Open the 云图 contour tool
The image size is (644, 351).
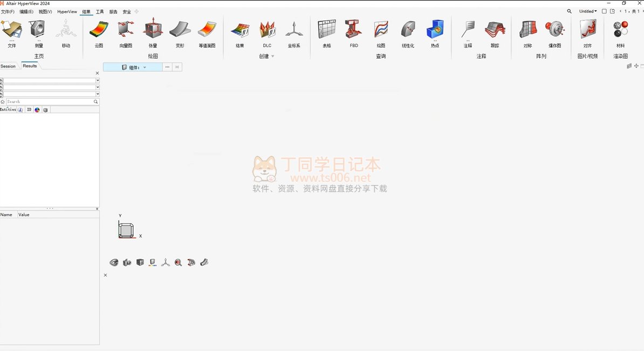(x=99, y=33)
